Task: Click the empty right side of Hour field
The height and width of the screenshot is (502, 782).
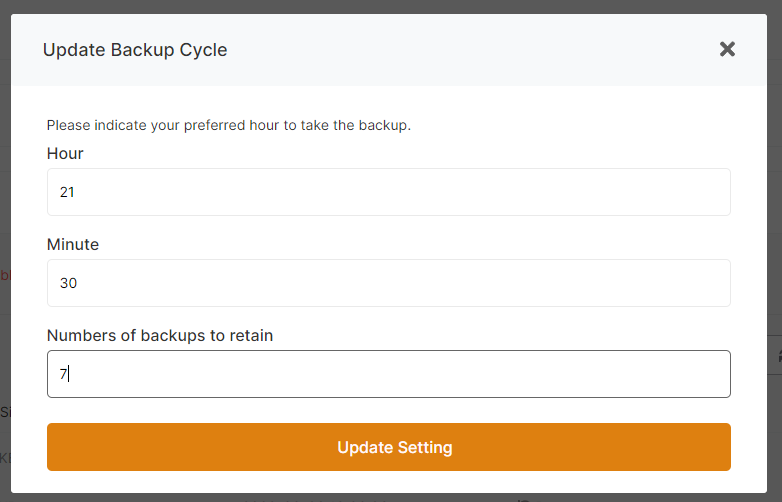Action: 600,192
